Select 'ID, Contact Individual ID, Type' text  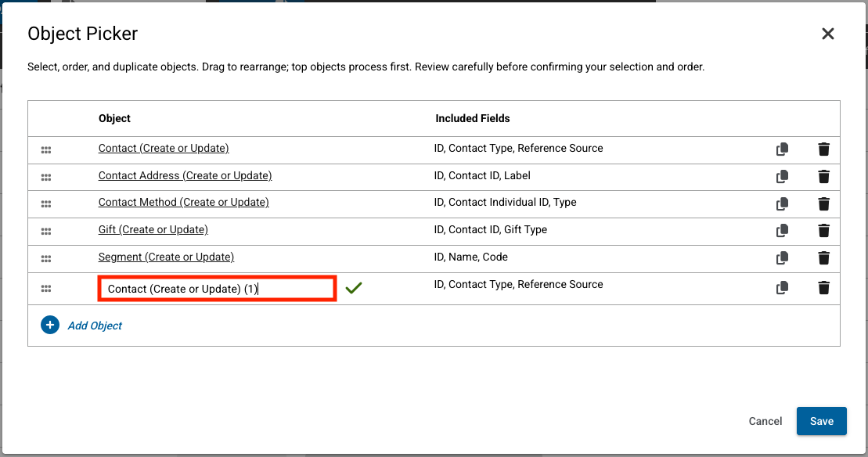coord(505,202)
